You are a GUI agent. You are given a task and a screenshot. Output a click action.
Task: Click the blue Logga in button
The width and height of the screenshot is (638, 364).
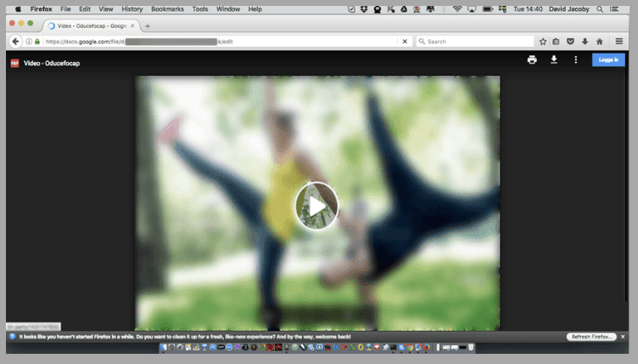pos(607,60)
